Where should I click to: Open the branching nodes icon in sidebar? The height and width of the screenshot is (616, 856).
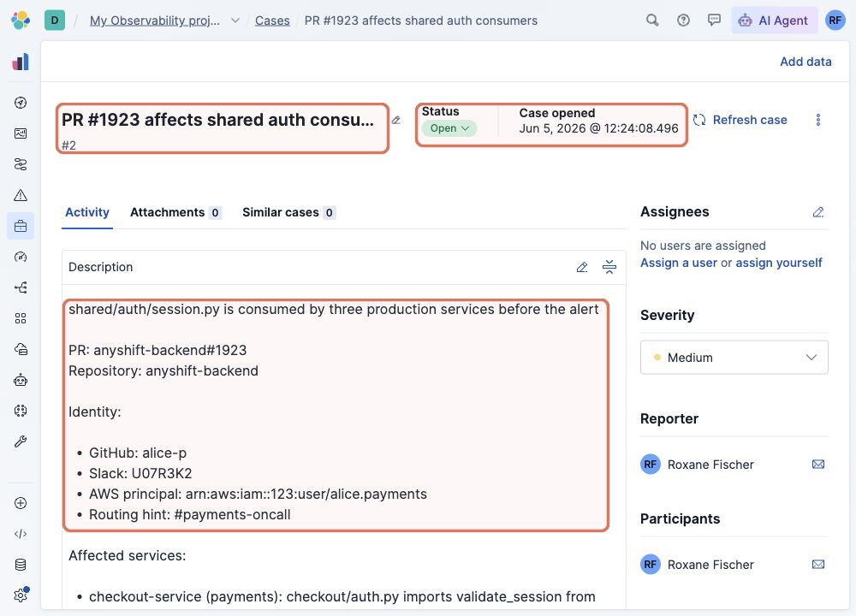point(21,287)
